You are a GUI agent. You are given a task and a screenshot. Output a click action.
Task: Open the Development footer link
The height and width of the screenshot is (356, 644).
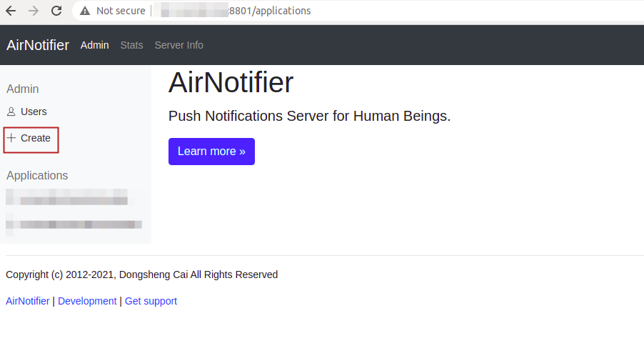[87, 301]
